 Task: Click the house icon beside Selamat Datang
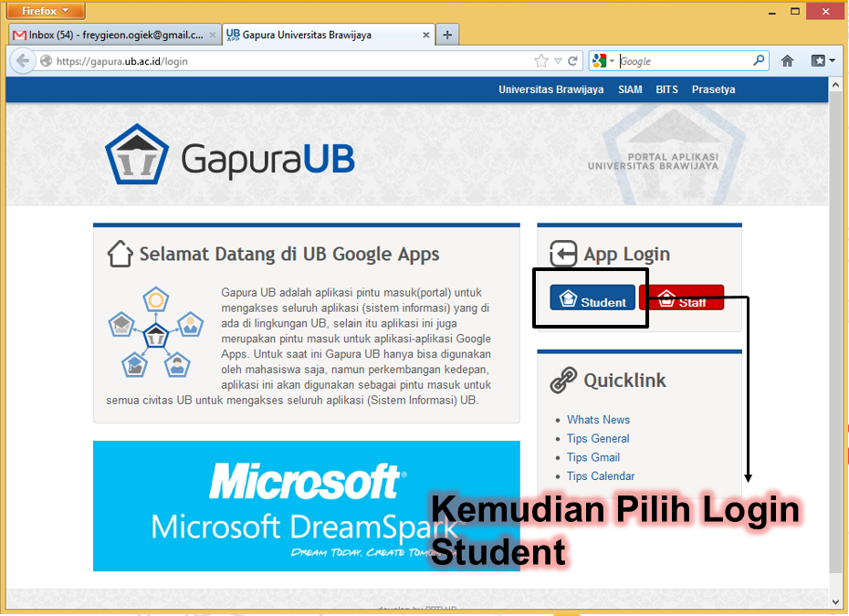point(120,254)
